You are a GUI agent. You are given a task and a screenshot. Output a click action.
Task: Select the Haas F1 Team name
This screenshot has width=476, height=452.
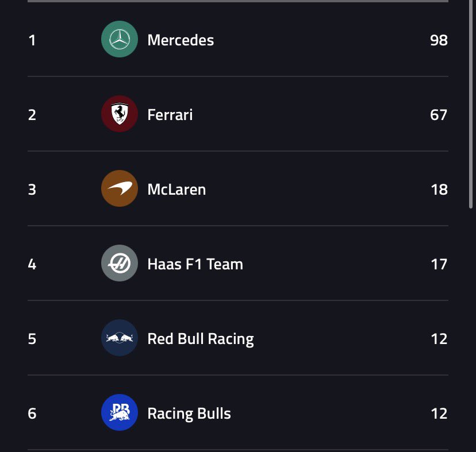pyautogui.click(x=195, y=264)
